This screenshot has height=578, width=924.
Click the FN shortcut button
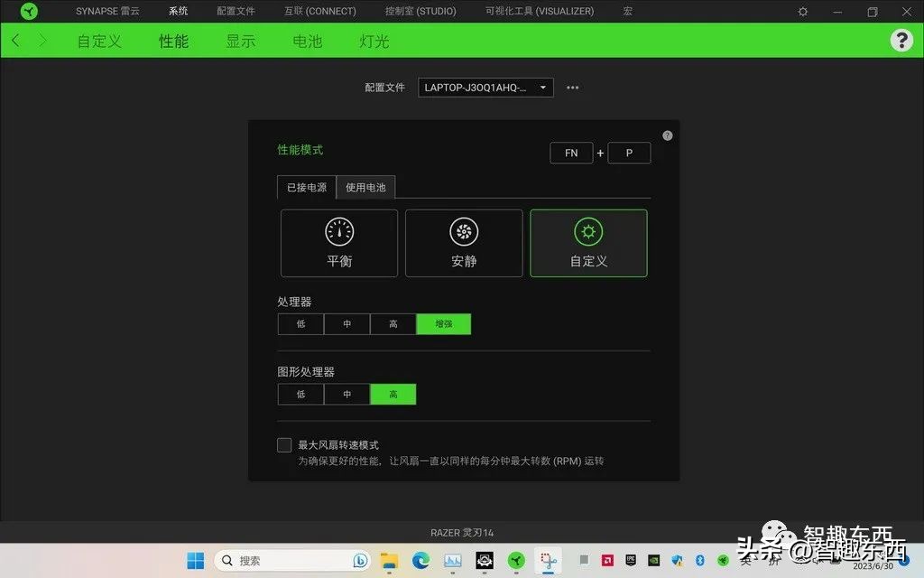point(571,153)
